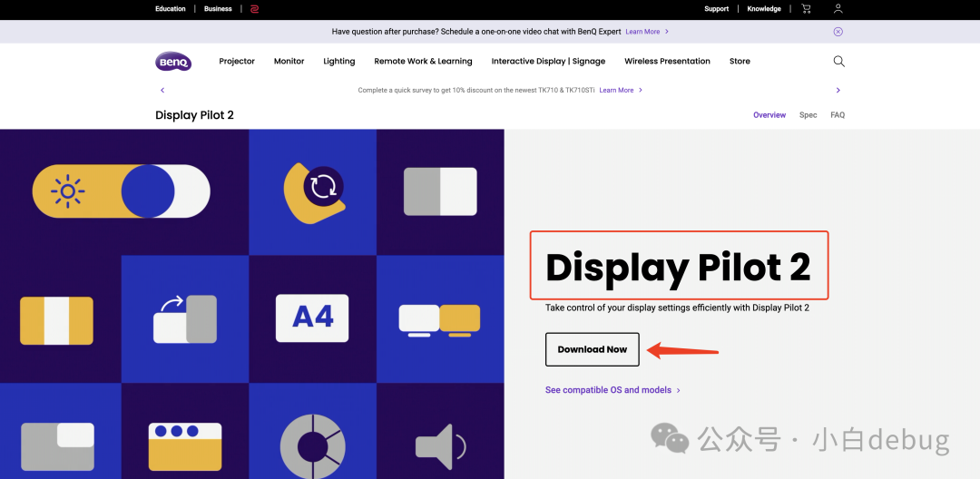This screenshot has height=479, width=980.
Task: Click Learn More in survey promo
Action: tap(616, 90)
